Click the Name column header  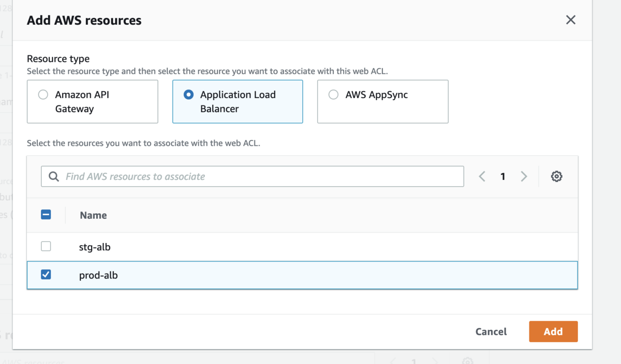pos(93,216)
